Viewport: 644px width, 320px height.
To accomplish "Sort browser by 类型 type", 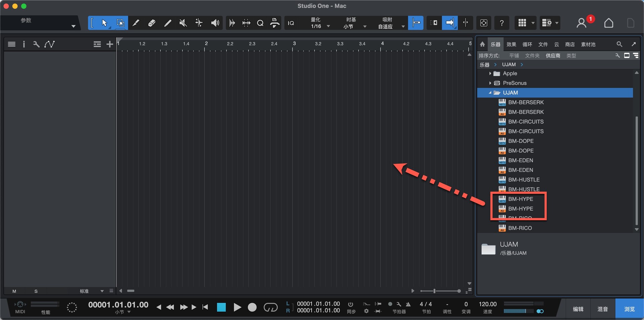I will pyautogui.click(x=571, y=56).
